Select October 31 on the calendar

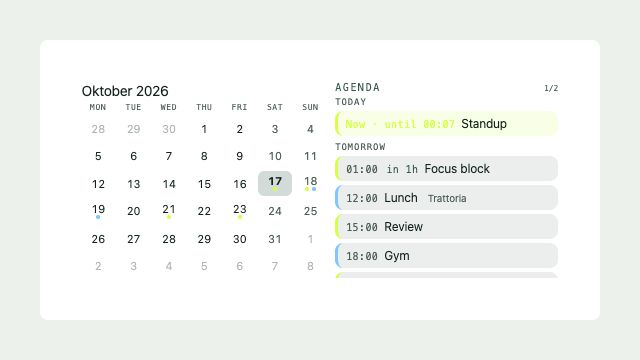click(x=275, y=239)
